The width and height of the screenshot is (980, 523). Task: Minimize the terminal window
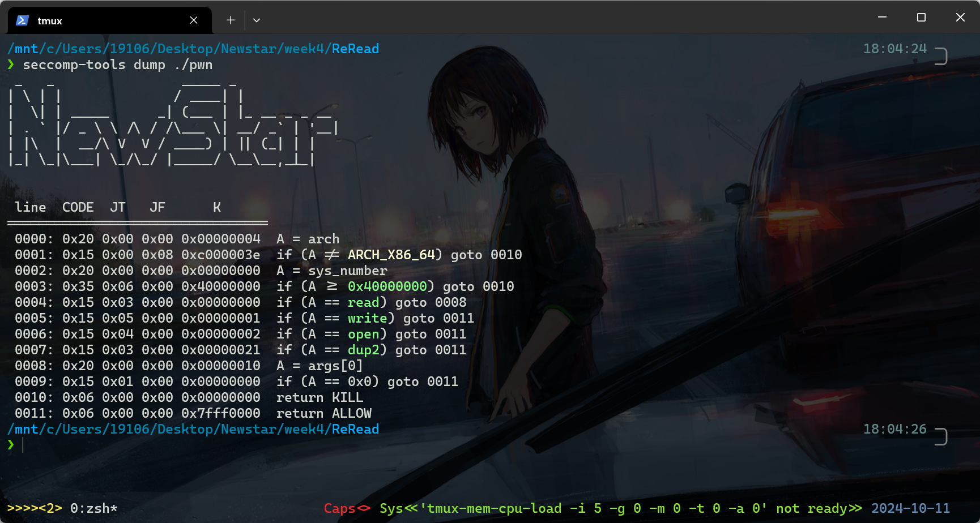[882, 18]
